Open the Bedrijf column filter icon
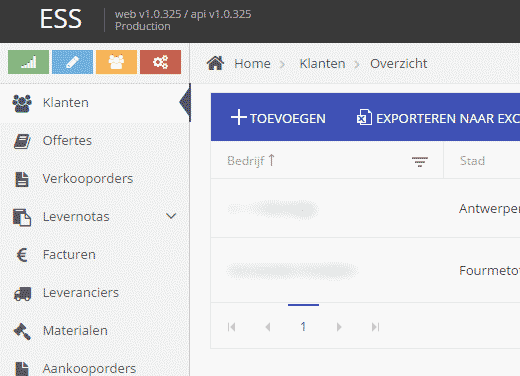This screenshot has height=376, width=520. tap(420, 162)
